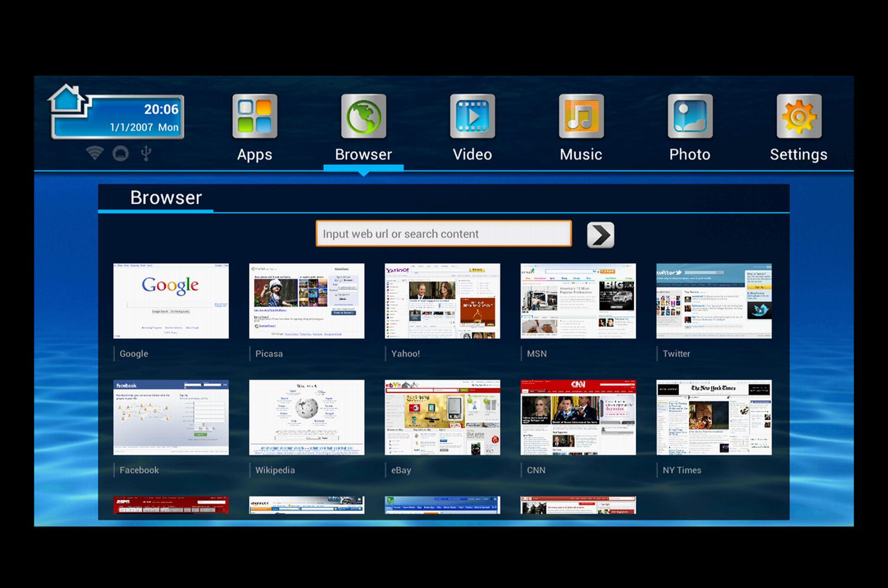888x588 pixels.
Task: Click the web URL search field
Action: 443,234
